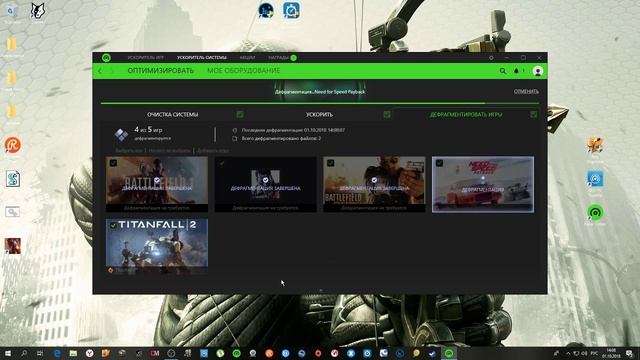
Task: Select Need for Speed Payback card
Action: tap(483, 184)
